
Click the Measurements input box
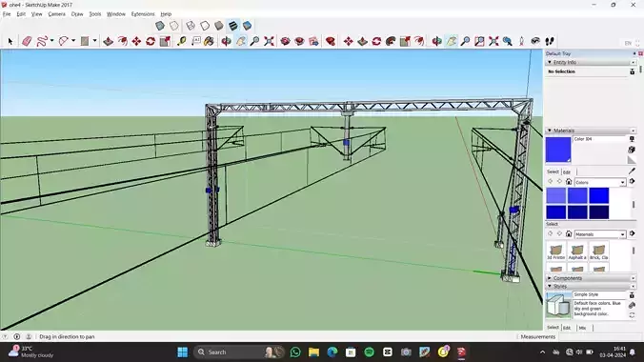(x=599, y=336)
